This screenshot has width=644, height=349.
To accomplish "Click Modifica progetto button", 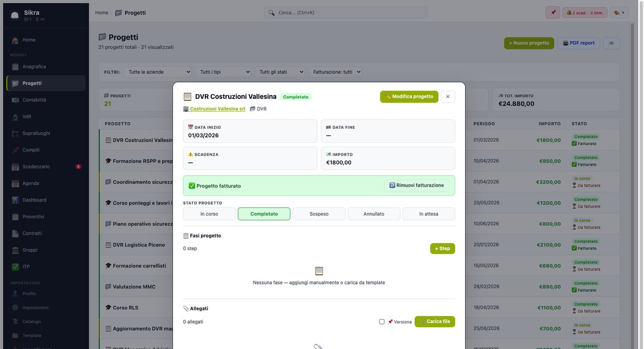I will pos(409,97).
